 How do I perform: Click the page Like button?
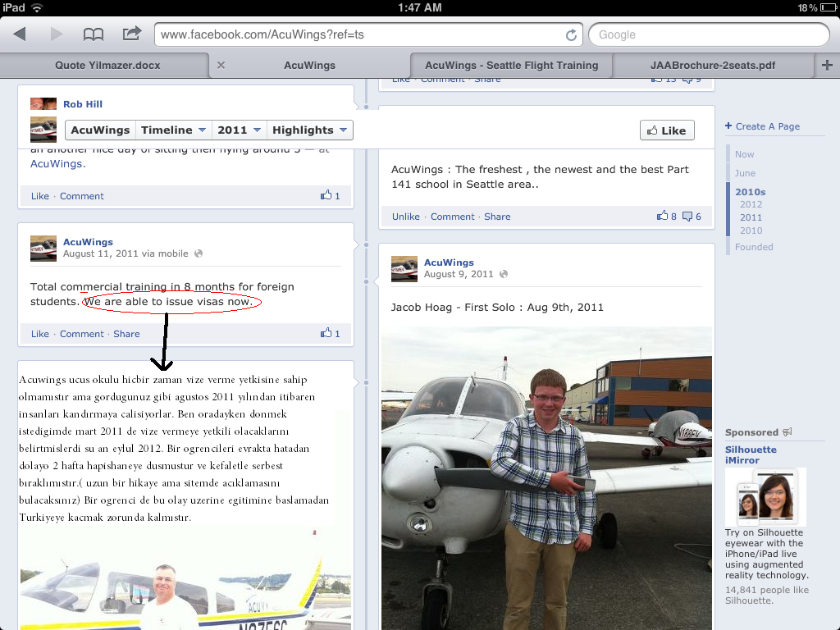[x=667, y=130]
